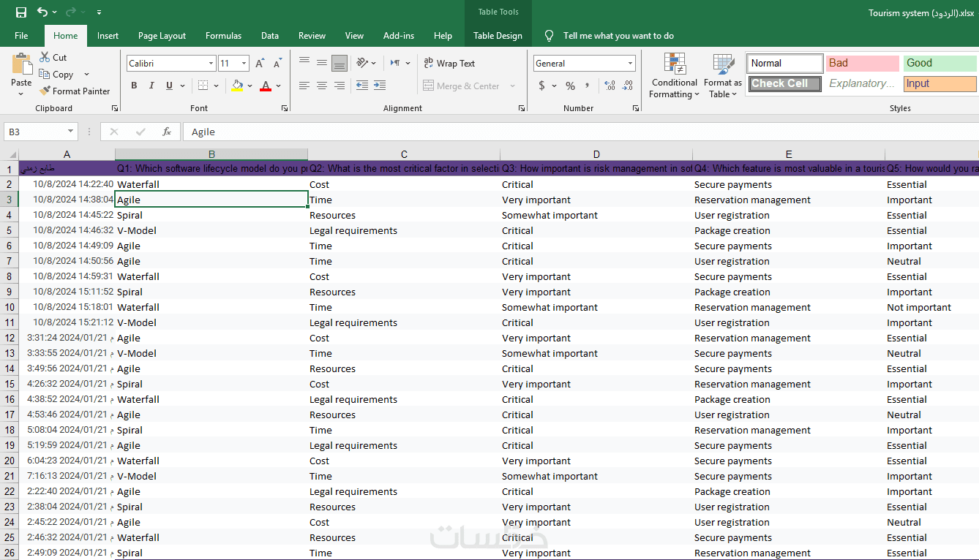The image size is (979, 560).
Task: Click the Percent Style icon
Action: pyautogui.click(x=570, y=86)
